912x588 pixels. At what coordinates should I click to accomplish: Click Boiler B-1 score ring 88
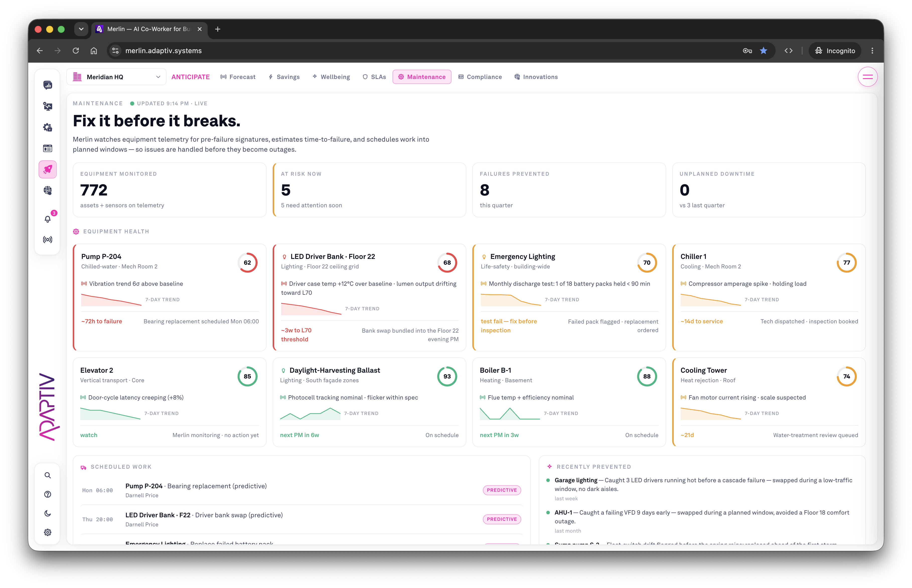point(647,376)
